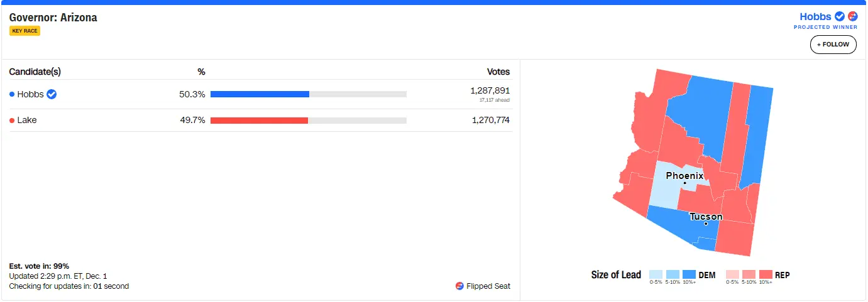Screen dimensions: 868x302
Task: Click the checkmark icon in Hobbs candidate row
Action: [x=52, y=94]
